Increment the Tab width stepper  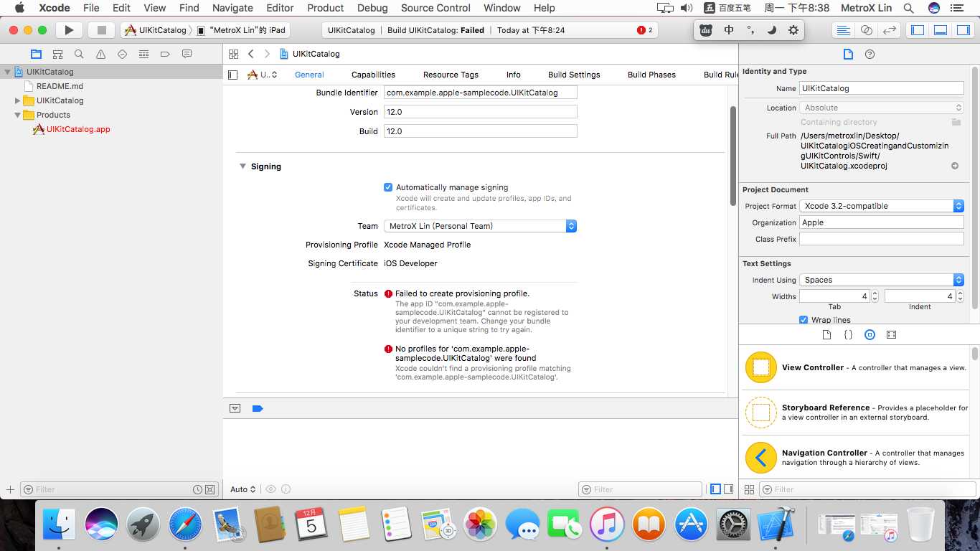(875, 293)
